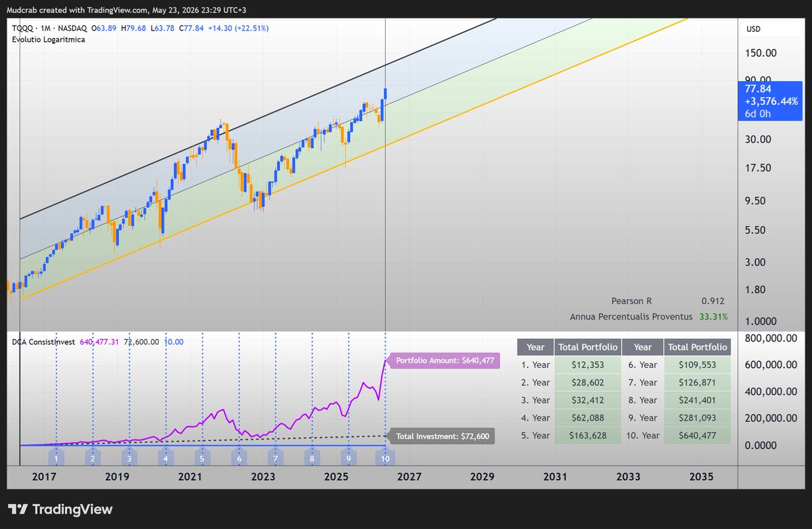Click the 200,000.00 lower axis label
The image size is (812, 529).
[769, 419]
